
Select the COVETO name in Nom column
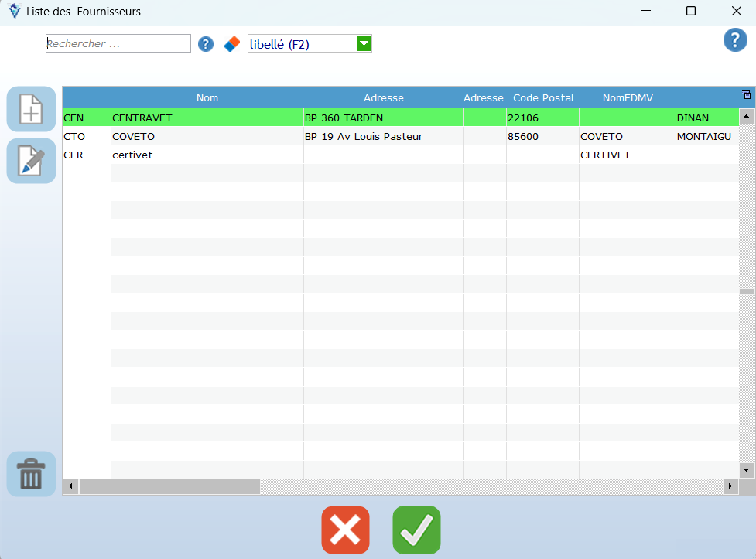[207, 136]
